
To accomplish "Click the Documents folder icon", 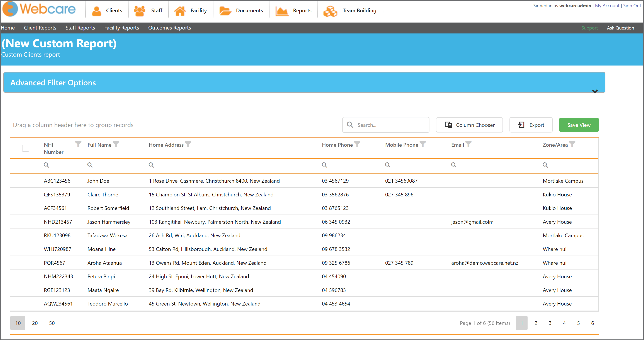I will pos(225,10).
